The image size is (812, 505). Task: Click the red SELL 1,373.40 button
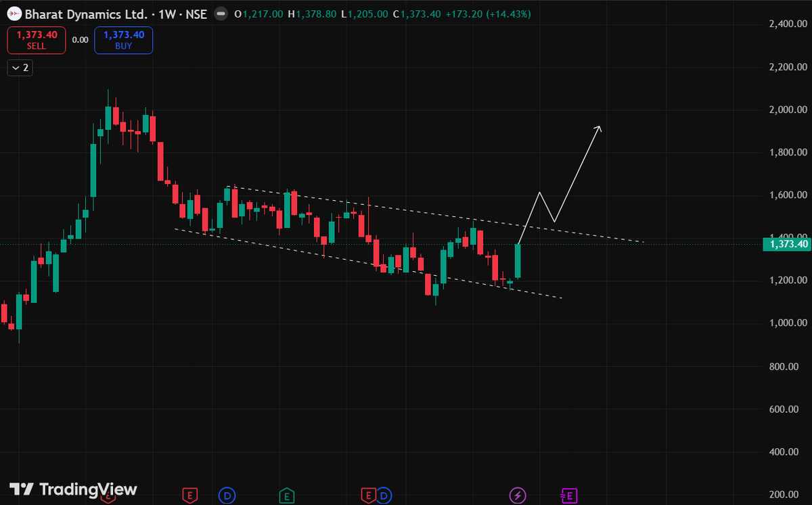37,40
